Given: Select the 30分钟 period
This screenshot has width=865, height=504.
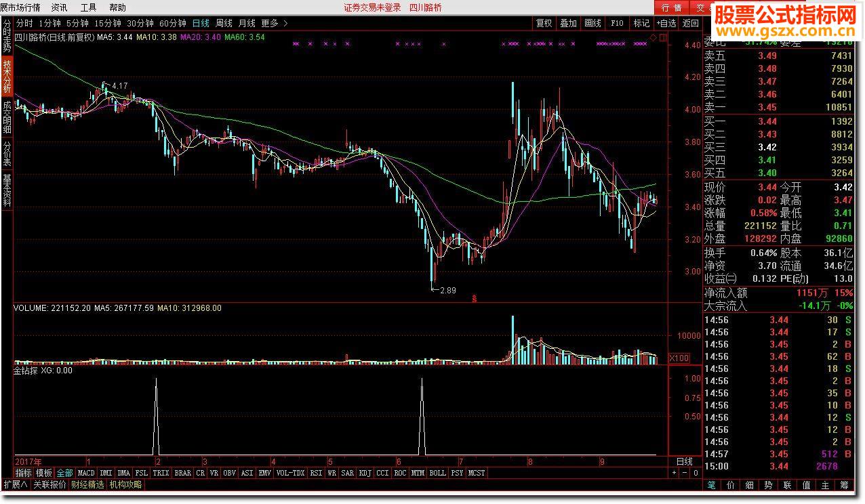Looking at the screenshot, I should click(140, 23).
